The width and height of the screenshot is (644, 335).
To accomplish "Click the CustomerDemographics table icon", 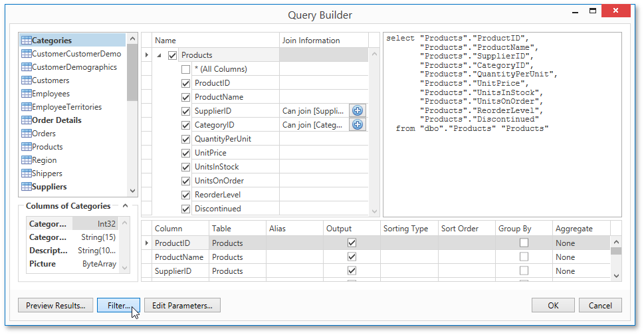I will tap(27, 67).
